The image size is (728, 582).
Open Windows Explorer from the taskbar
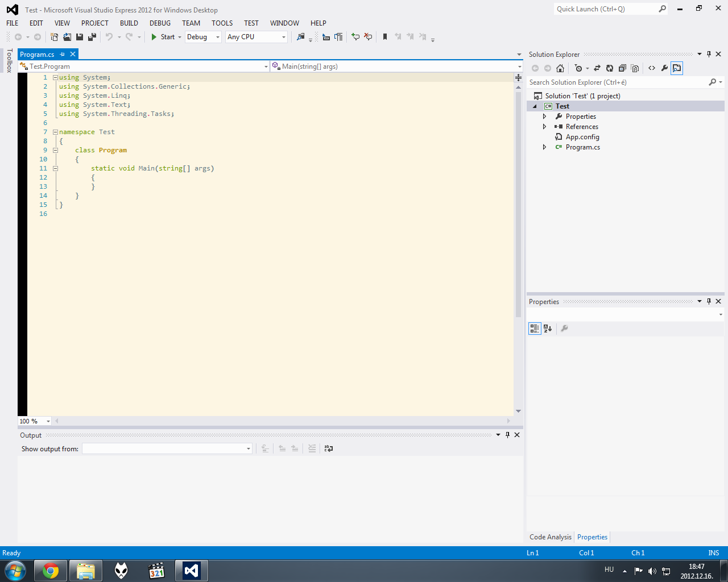point(86,571)
